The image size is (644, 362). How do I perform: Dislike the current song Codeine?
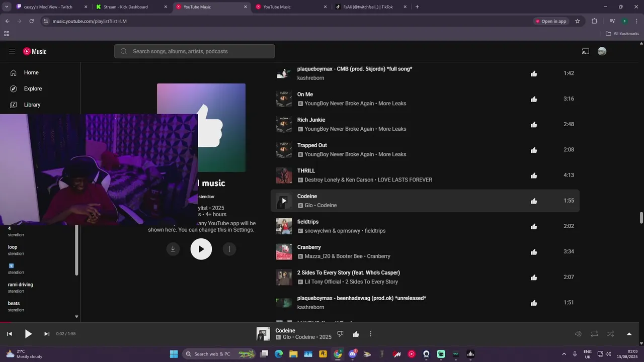pyautogui.click(x=340, y=334)
